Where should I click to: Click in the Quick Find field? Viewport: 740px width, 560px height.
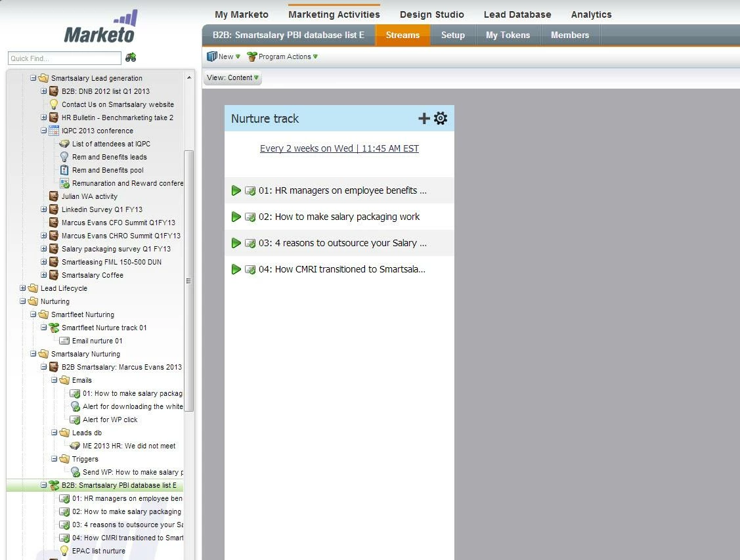(64, 58)
